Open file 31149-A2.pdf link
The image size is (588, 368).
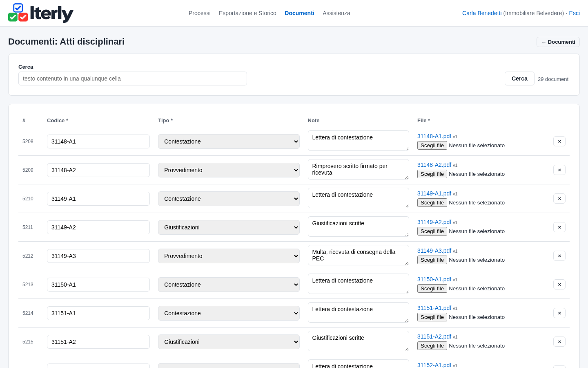[434, 222]
